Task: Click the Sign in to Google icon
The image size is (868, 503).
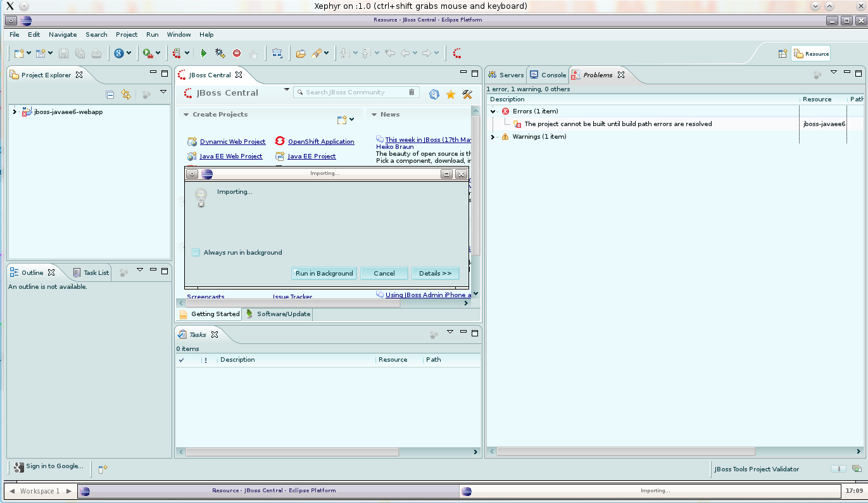Action: click(x=18, y=467)
